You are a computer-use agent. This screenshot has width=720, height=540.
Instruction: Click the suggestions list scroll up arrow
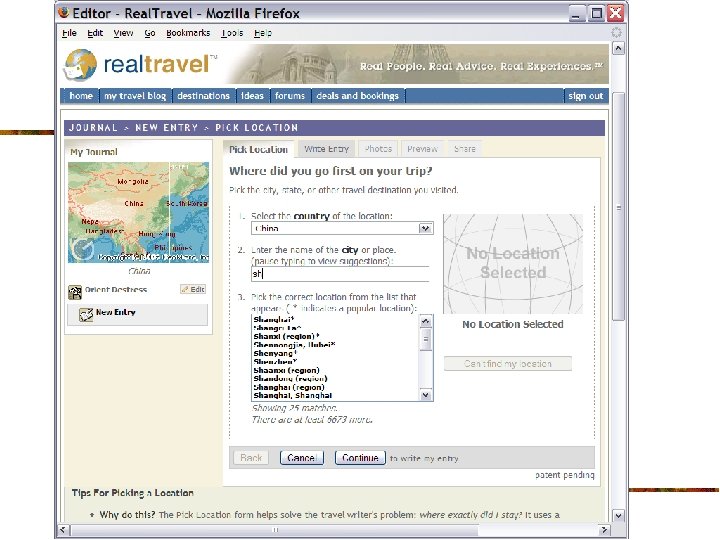tap(426, 321)
